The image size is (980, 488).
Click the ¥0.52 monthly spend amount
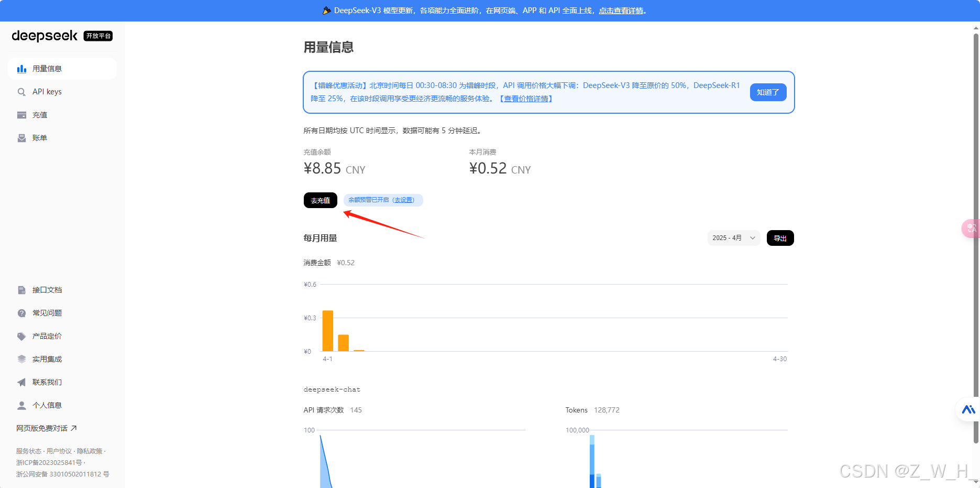coord(488,168)
